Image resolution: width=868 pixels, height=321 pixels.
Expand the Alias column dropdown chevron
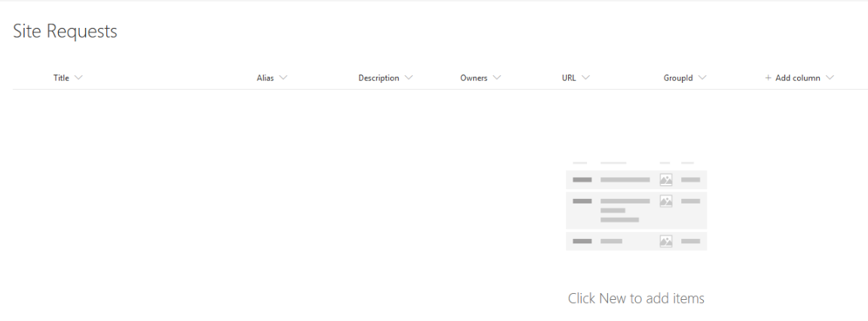click(x=283, y=78)
